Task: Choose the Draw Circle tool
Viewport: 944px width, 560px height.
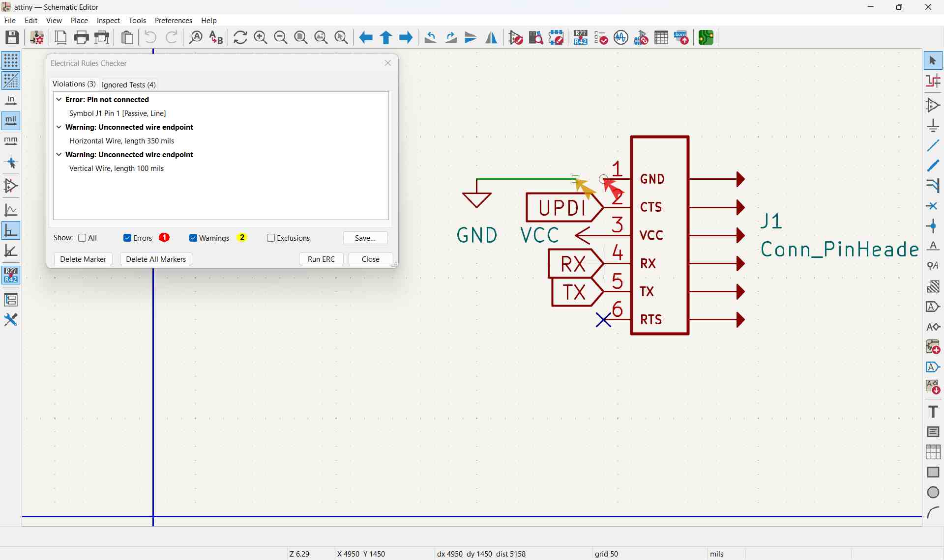Action: tap(933, 493)
